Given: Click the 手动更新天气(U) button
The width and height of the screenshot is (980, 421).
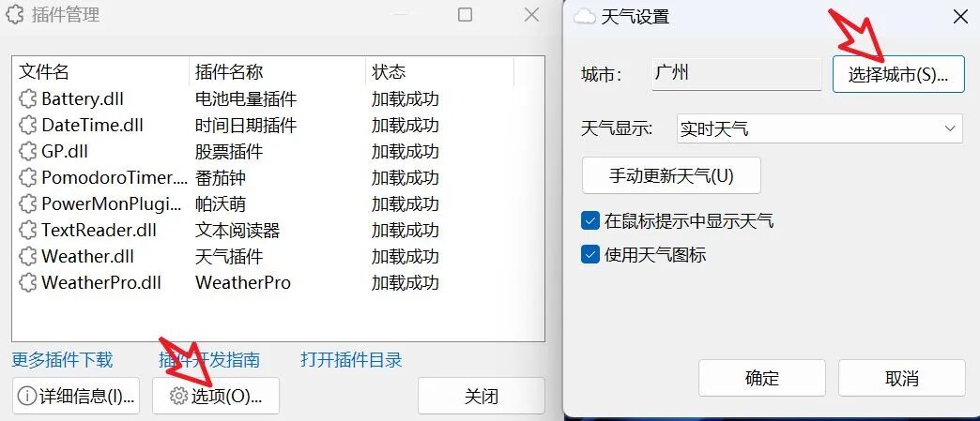Looking at the screenshot, I should pyautogui.click(x=671, y=175).
